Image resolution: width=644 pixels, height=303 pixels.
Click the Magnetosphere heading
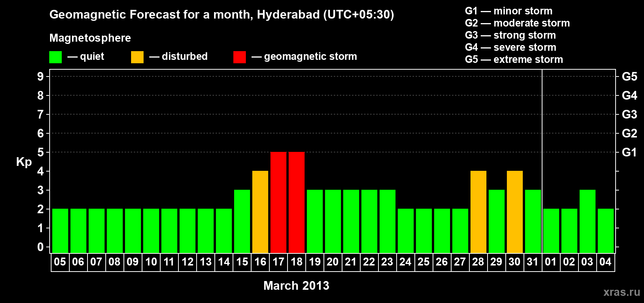pyautogui.click(x=90, y=38)
